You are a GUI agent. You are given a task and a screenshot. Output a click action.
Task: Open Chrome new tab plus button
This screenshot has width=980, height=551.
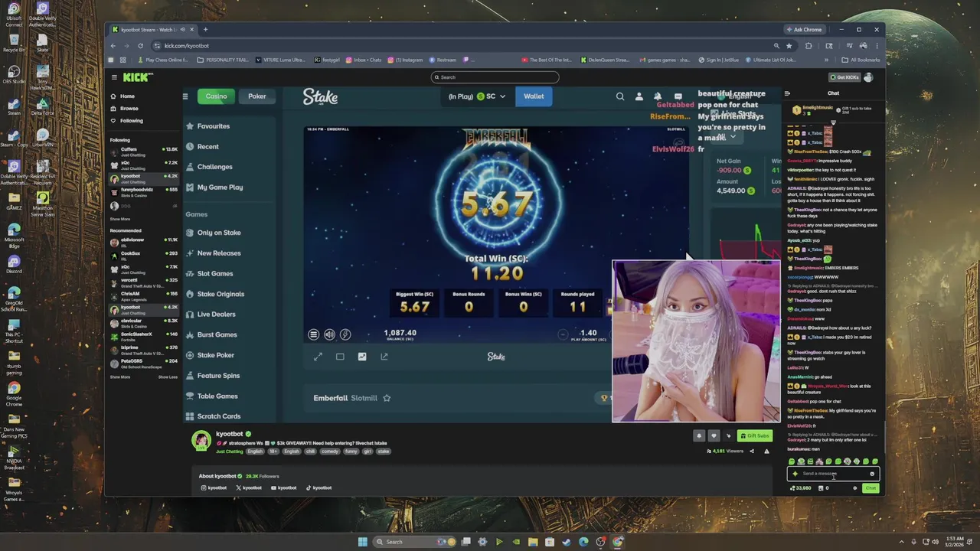tap(205, 30)
